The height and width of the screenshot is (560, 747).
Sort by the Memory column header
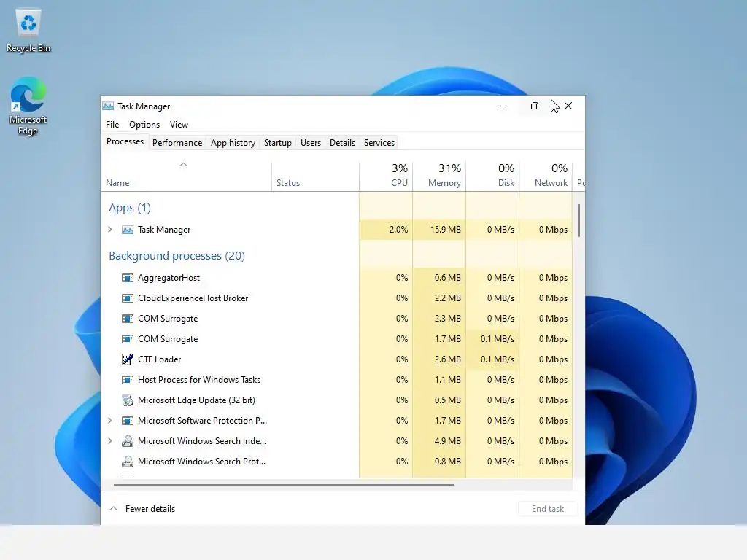click(439, 175)
